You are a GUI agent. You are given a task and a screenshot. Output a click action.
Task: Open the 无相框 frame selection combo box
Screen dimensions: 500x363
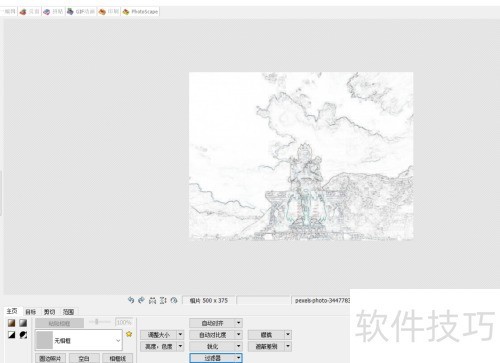tap(79, 340)
